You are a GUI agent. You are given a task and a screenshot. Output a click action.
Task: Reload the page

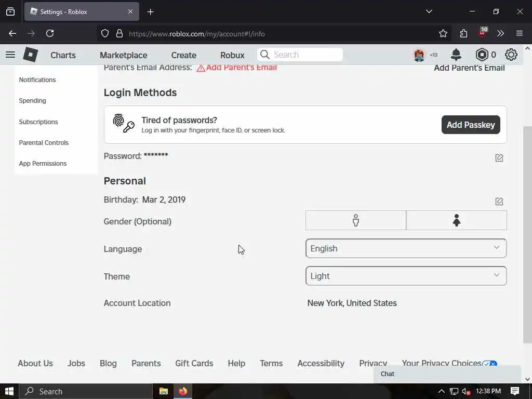pyautogui.click(x=50, y=33)
